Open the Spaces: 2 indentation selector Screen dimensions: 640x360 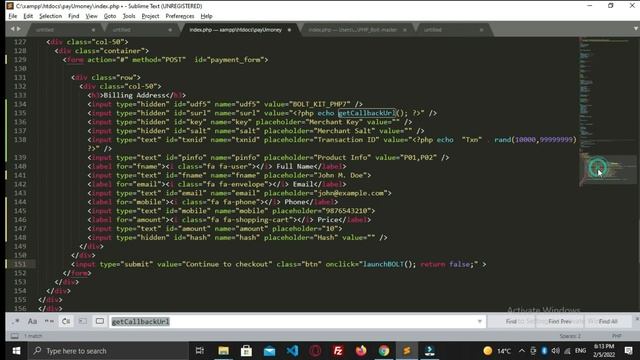[570, 336]
